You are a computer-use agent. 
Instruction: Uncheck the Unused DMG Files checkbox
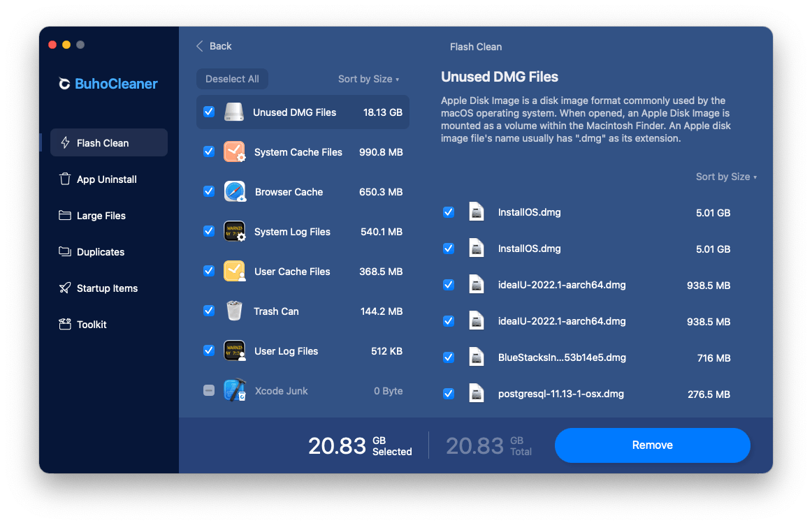(209, 112)
